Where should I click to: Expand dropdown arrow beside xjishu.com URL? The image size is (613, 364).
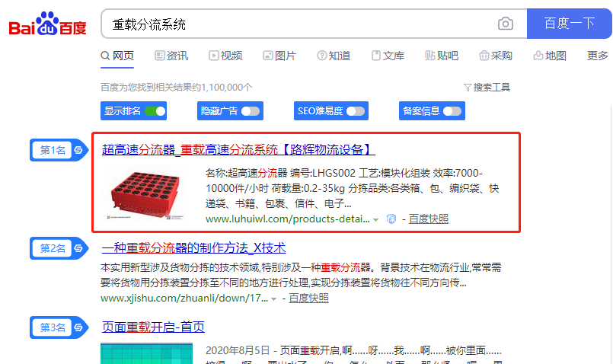click(273, 299)
